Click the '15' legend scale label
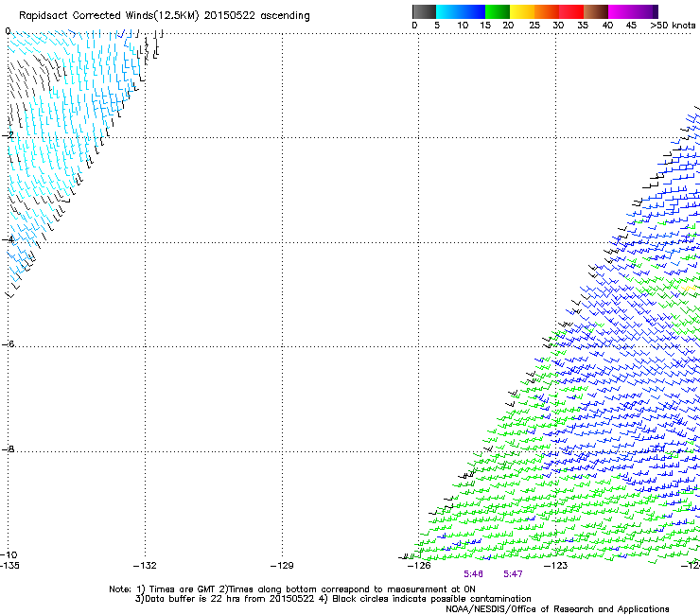Viewport: 700px width, 615px height. (x=485, y=26)
